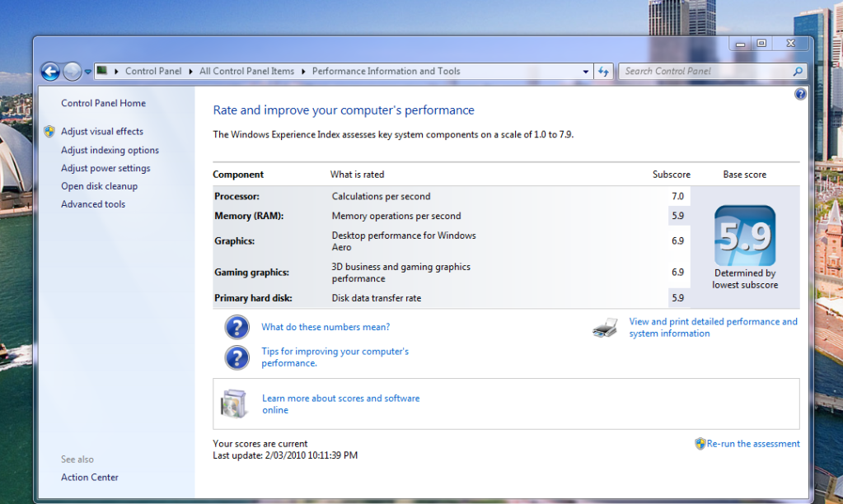This screenshot has height=504, width=843.
Task: Open Advanced tools
Action: 93,204
